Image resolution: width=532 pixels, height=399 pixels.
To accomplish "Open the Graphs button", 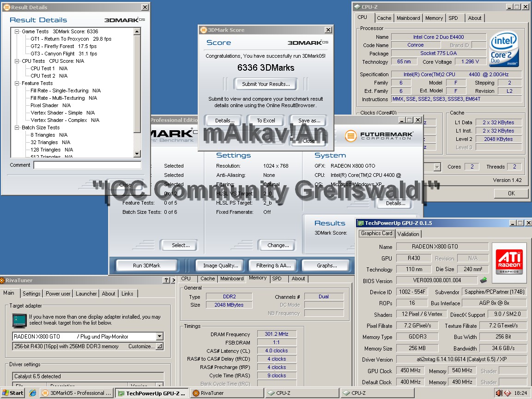I will (326, 266).
